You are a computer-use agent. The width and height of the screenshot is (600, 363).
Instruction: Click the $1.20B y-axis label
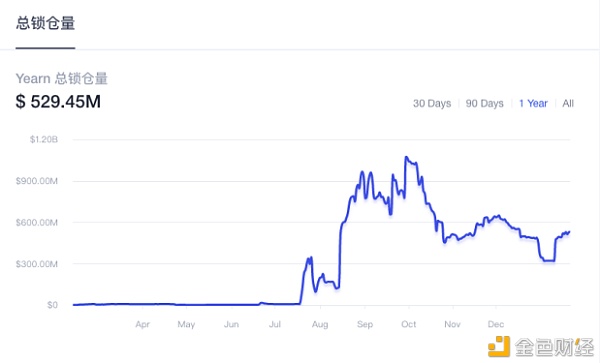[x=44, y=139]
